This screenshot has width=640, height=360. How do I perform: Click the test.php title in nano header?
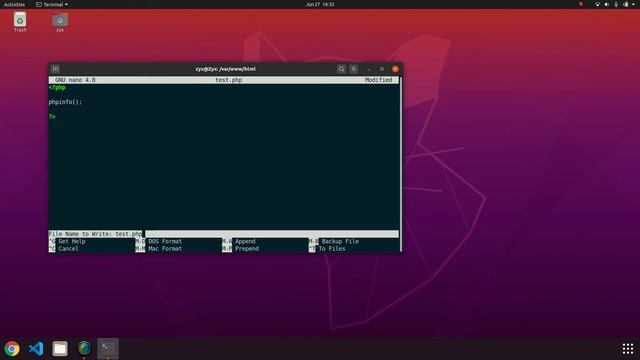click(229, 80)
